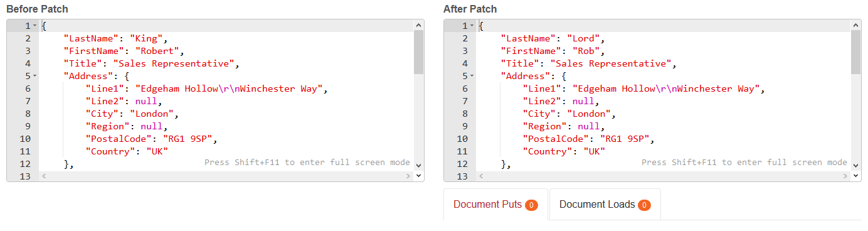Click "Region" null value in After Patch
Screen dimensions: 868x231
point(589,126)
